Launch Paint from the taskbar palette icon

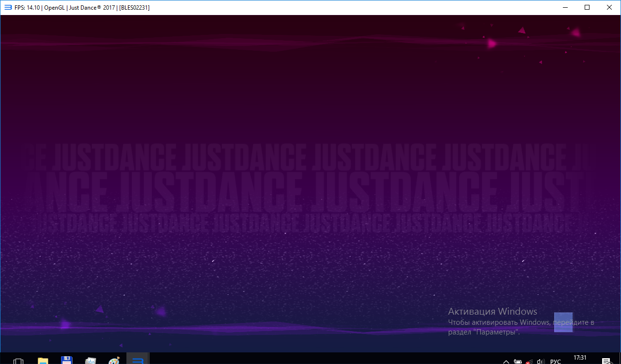click(114, 361)
